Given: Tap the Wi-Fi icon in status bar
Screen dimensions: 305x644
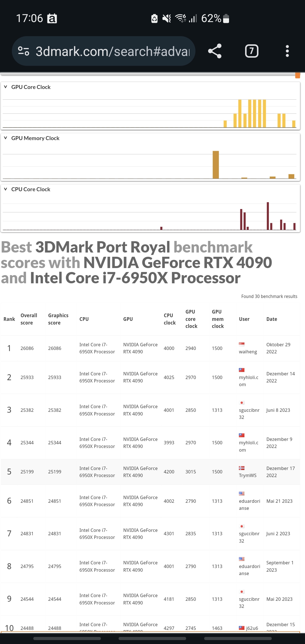Looking at the screenshot, I should point(180,18).
